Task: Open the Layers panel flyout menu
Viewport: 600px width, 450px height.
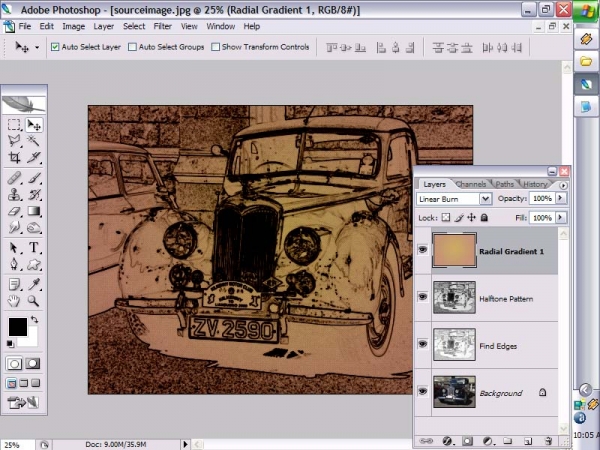Action: pos(563,185)
